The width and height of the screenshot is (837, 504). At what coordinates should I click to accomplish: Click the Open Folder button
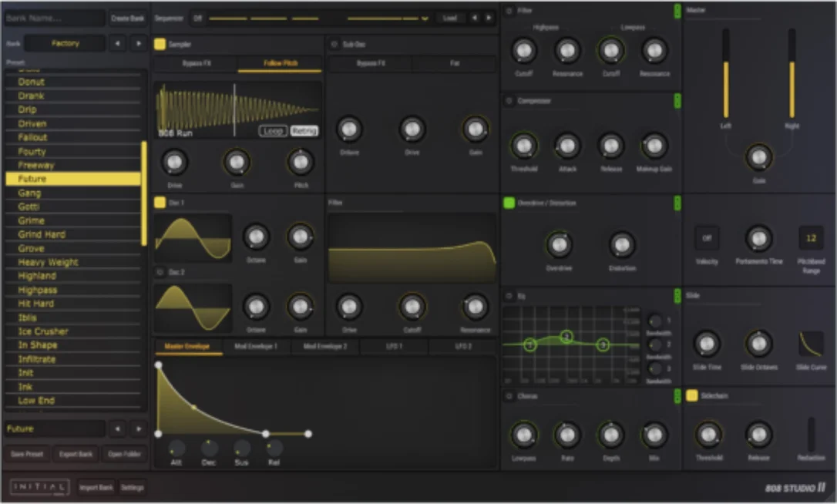124,454
